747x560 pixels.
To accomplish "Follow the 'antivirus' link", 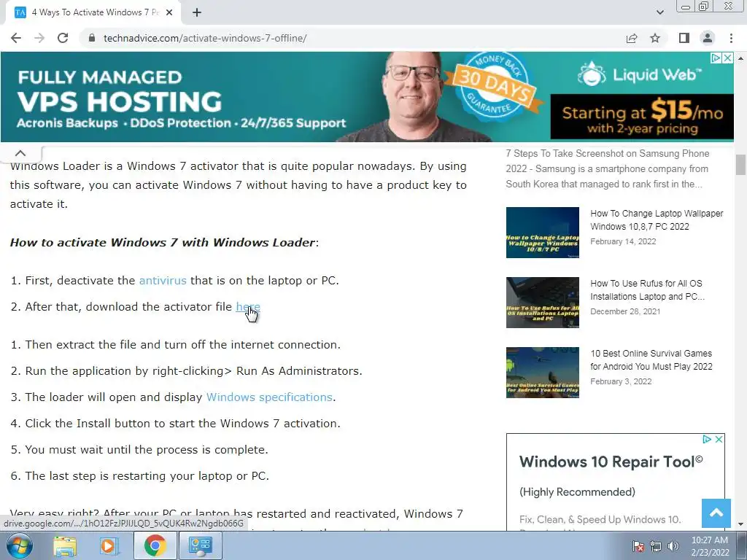I will tap(163, 281).
